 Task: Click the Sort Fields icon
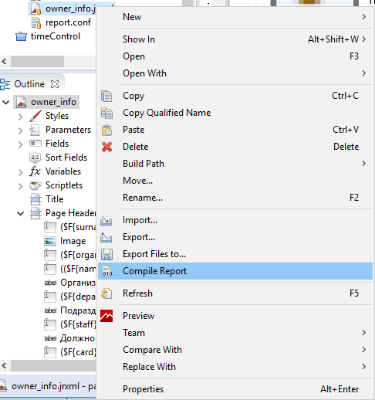(35, 157)
